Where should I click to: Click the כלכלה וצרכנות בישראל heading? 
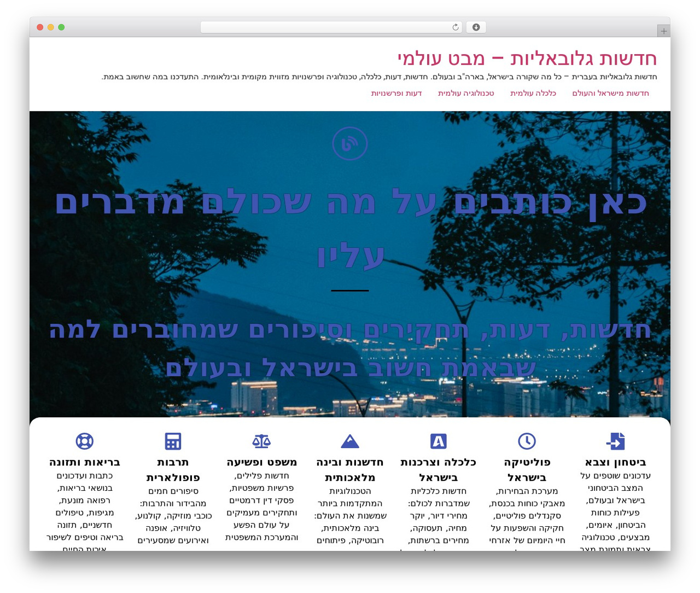[x=439, y=470]
